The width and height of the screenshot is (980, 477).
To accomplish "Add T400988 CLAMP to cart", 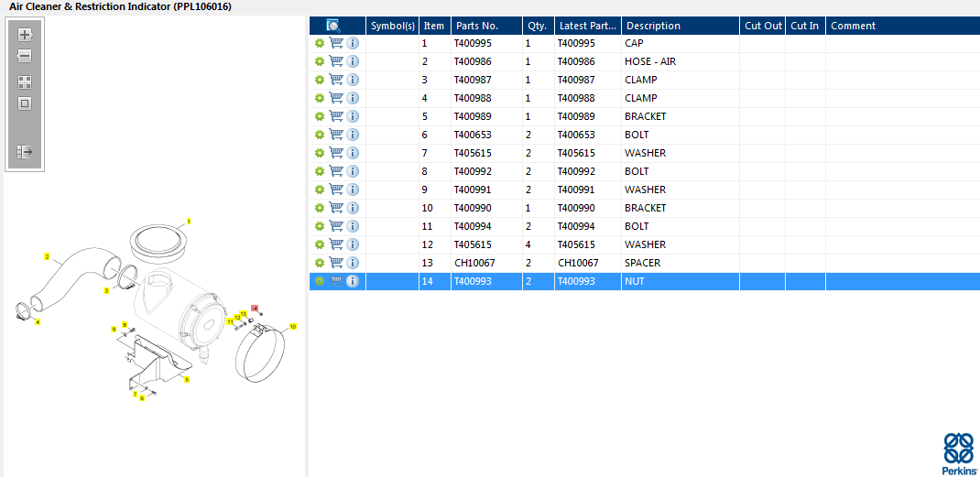I will click(x=336, y=98).
